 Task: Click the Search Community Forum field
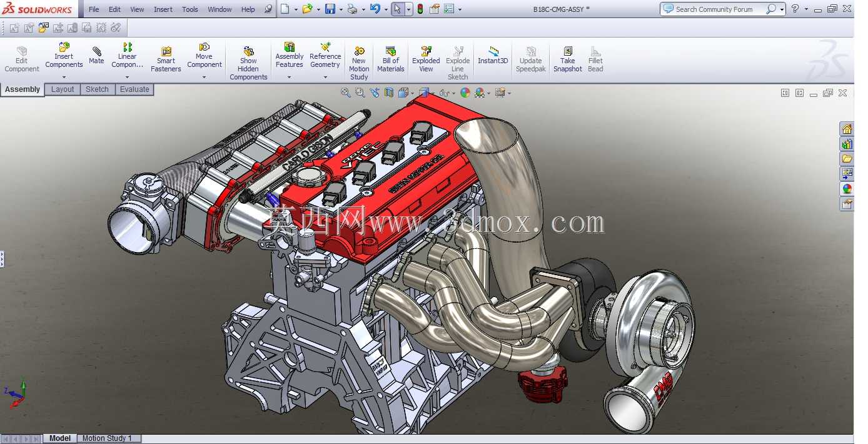[x=713, y=9]
